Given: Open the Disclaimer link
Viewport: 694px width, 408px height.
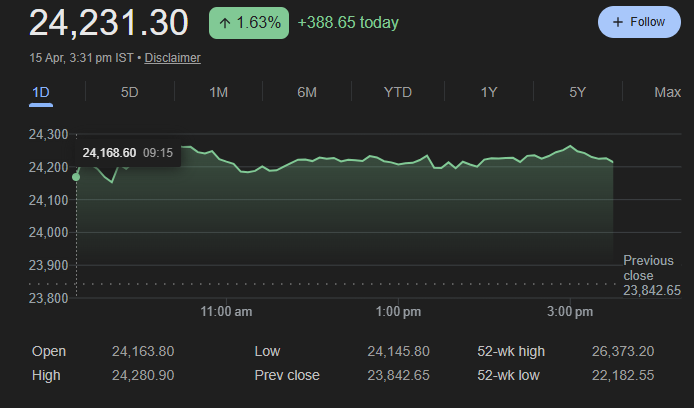Looking at the screenshot, I should tap(172, 58).
